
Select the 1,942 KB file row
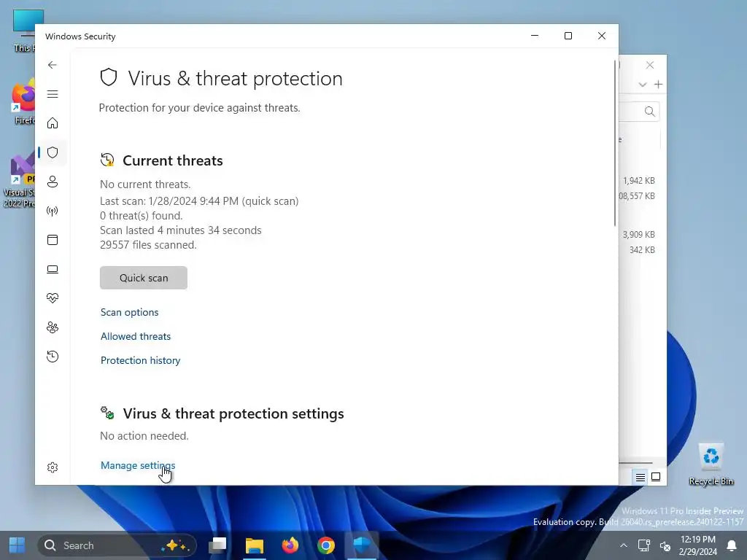tap(638, 181)
